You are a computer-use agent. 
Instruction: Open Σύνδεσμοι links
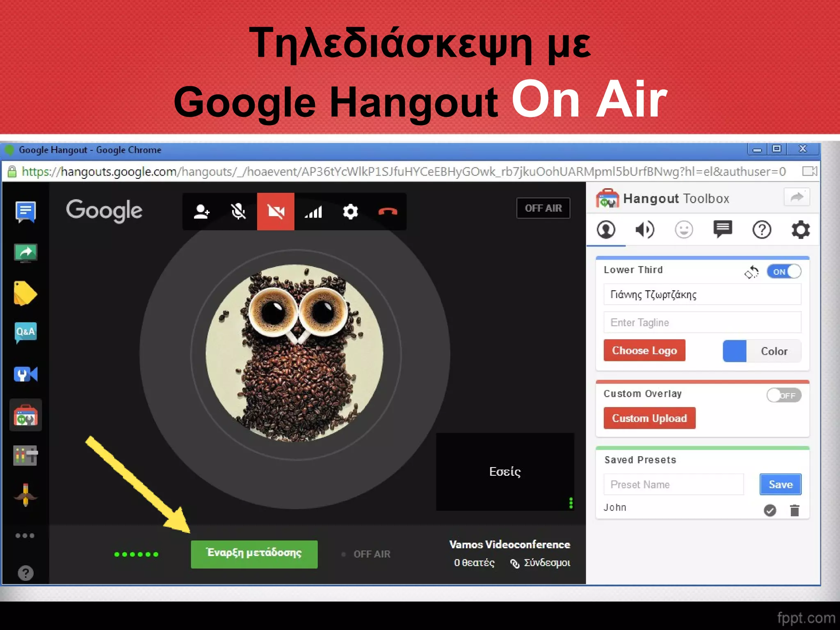click(x=540, y=563)
